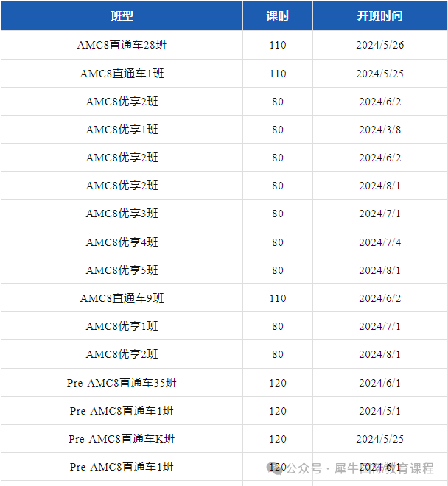Screen dimensions: 448x486
Task: Click date 2024/8/1 in the AMC8优享5班 row
Action: pyautogui.click(x=380, y=270)
